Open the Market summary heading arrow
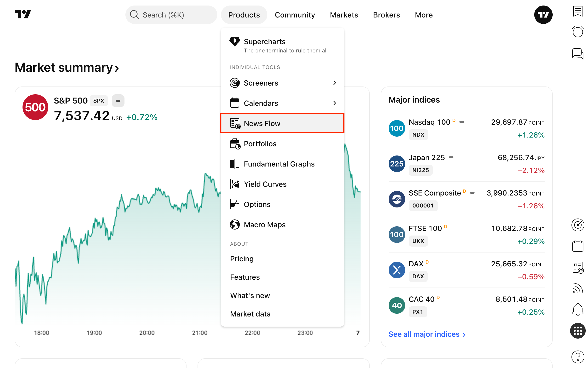Image resolution: width=588 pixels, height=368 pixels. [117, 69]
